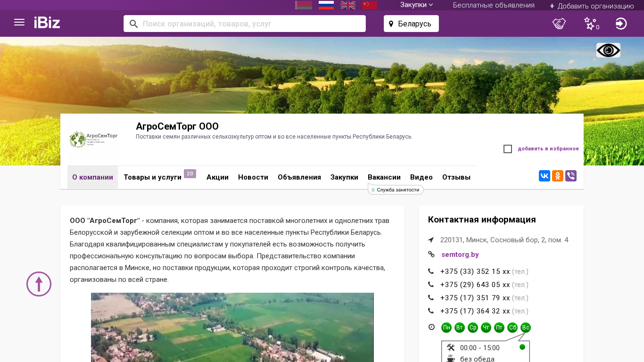Open the Видео tab
The height and width of the screenshot is (362, 644).
(x=421, y=177)
